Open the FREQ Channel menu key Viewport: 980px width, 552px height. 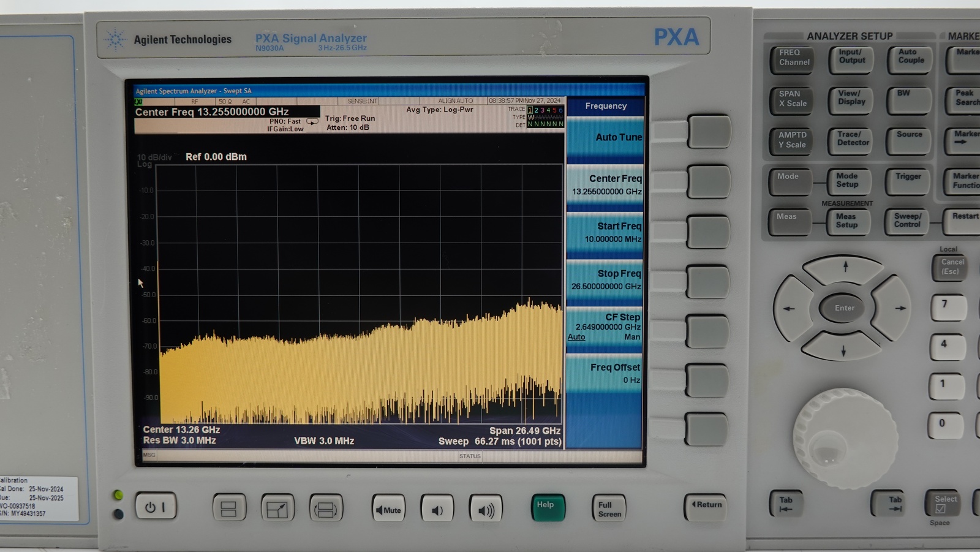(792, 59)
